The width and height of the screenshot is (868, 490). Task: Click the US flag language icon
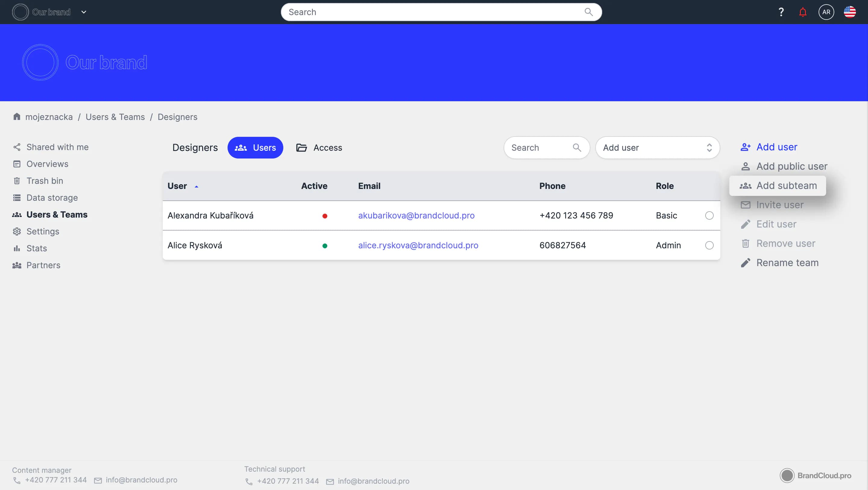click(850, 12)
